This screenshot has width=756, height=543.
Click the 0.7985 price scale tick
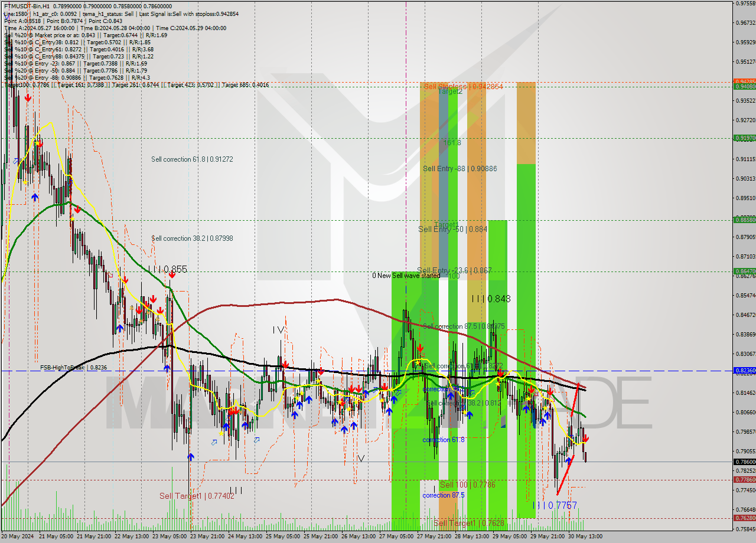tap(745, 432)
